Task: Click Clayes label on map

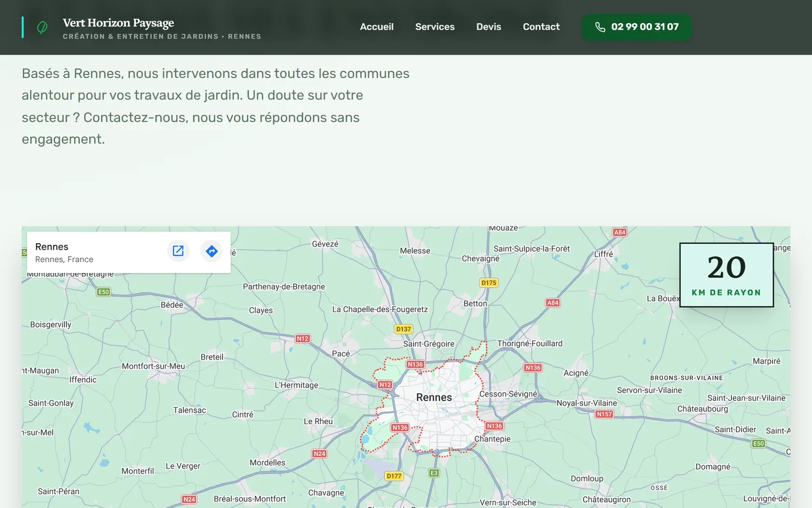Action: tap(261, 310)
